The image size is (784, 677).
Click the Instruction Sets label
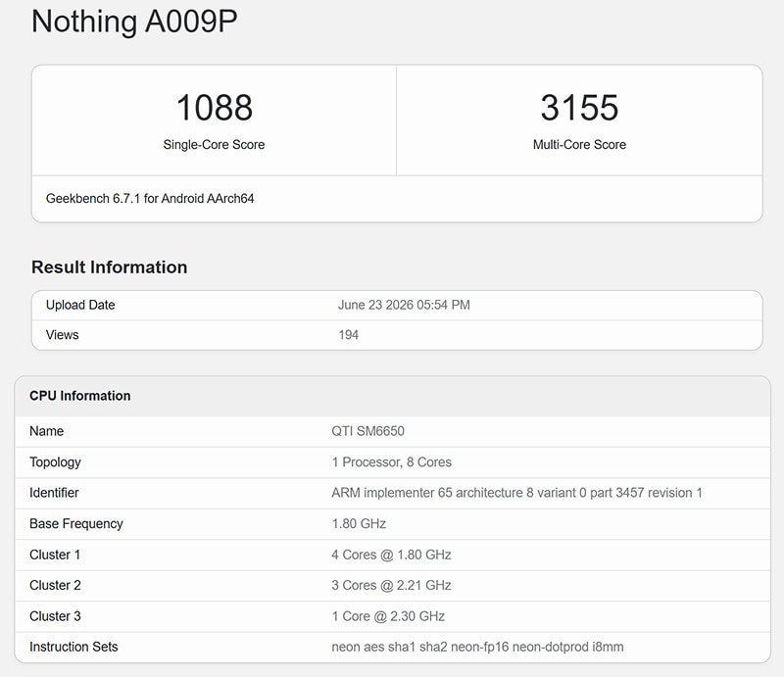(73, 647)
